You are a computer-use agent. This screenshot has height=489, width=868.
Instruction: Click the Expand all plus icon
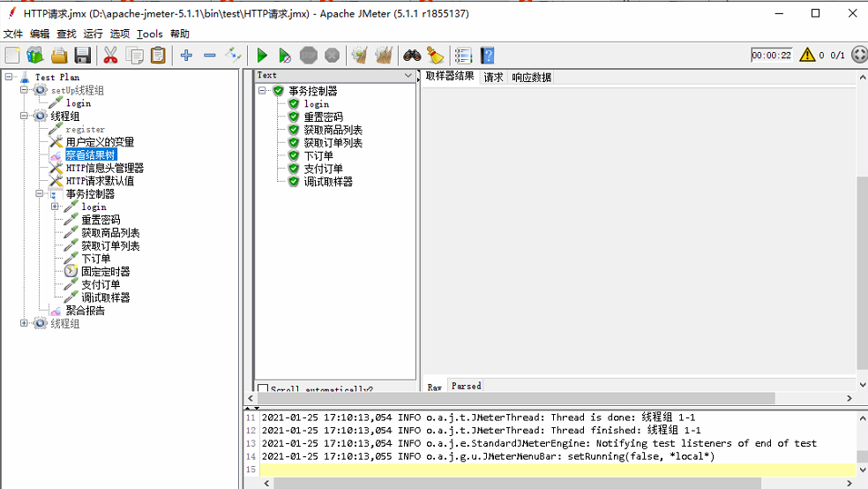point(186,56)
